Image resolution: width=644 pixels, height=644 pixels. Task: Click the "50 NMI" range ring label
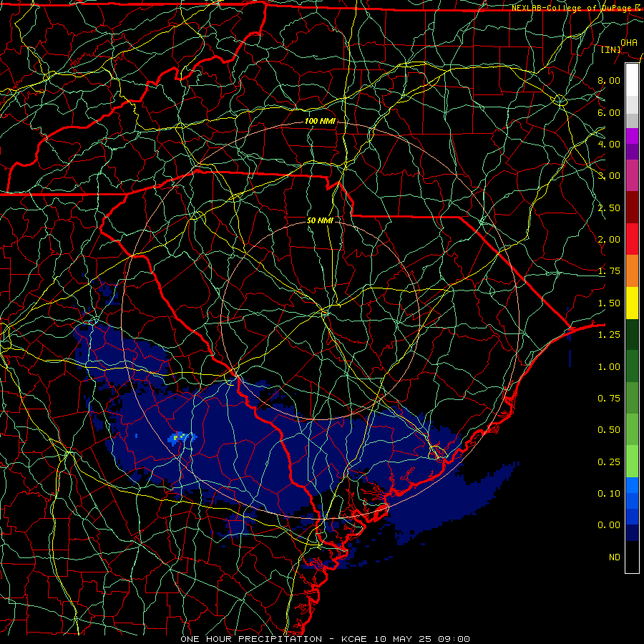pos(320,220)
